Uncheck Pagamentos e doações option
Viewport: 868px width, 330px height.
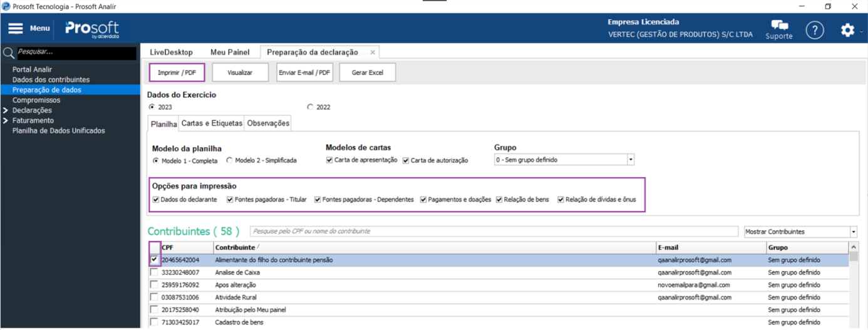(423, 200)
